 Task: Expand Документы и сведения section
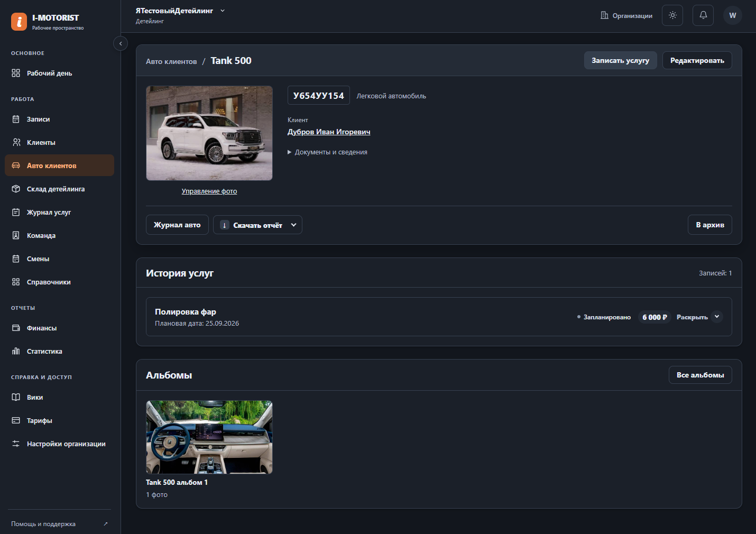point(327,152)
